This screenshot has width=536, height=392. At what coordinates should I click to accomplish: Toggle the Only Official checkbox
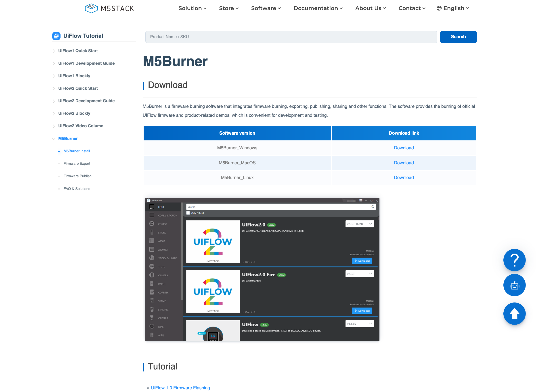click(x=188, y=213)
